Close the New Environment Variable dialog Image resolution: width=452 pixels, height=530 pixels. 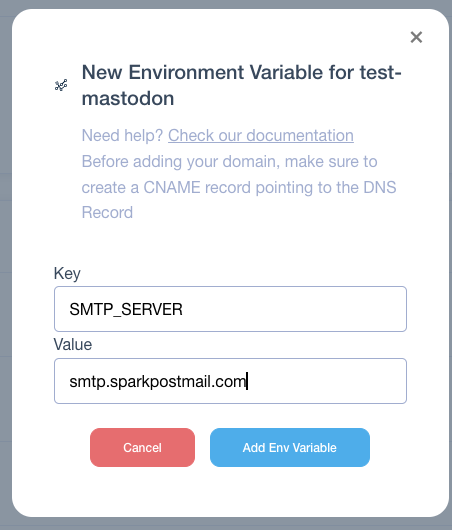[416, 37]
